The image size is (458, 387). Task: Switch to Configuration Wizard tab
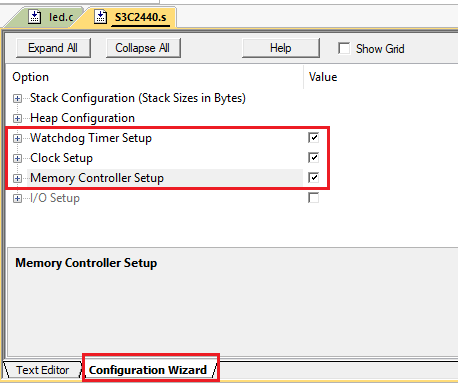coord(148,370)
